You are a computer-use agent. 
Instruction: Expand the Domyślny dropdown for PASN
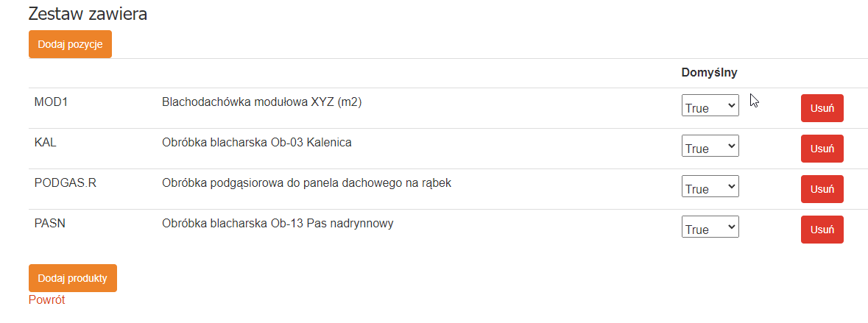(x=710, y=229)
